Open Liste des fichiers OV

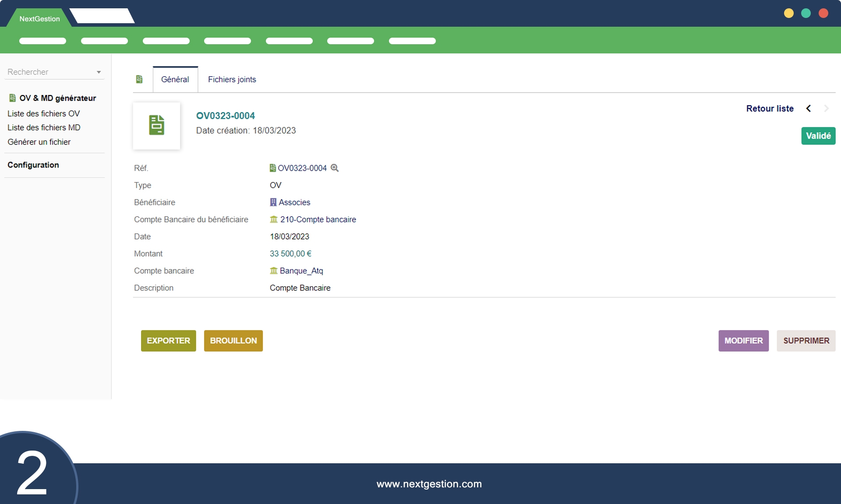click(43, 113)
